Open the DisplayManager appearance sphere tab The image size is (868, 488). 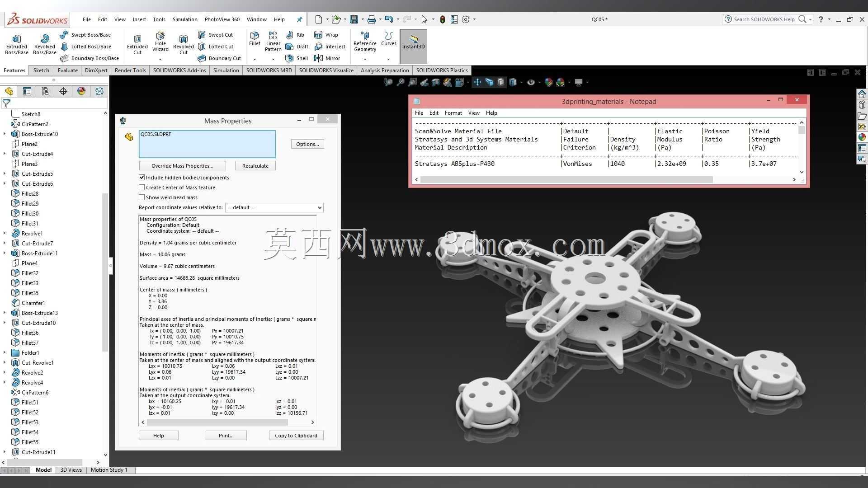(81, 91)
